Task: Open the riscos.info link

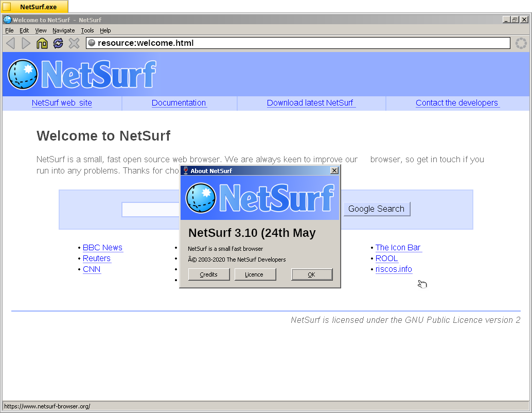Action: [x=394, y=269]
